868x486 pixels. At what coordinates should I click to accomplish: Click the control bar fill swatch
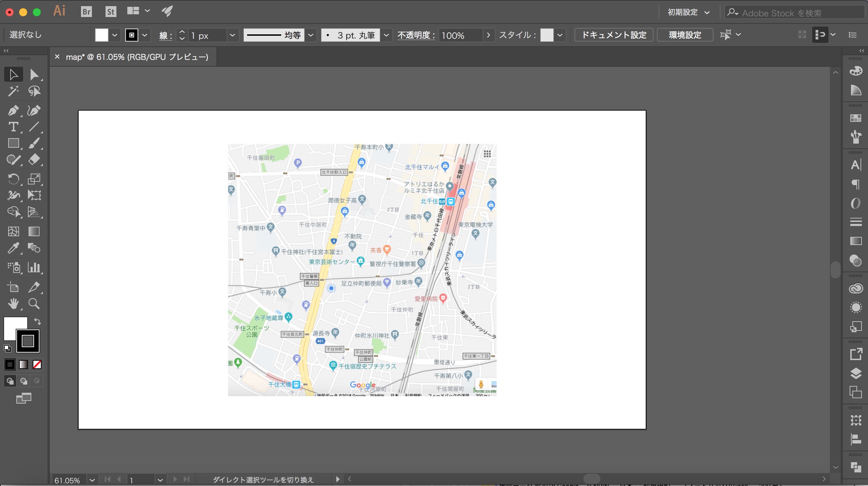tap(101, 35)
